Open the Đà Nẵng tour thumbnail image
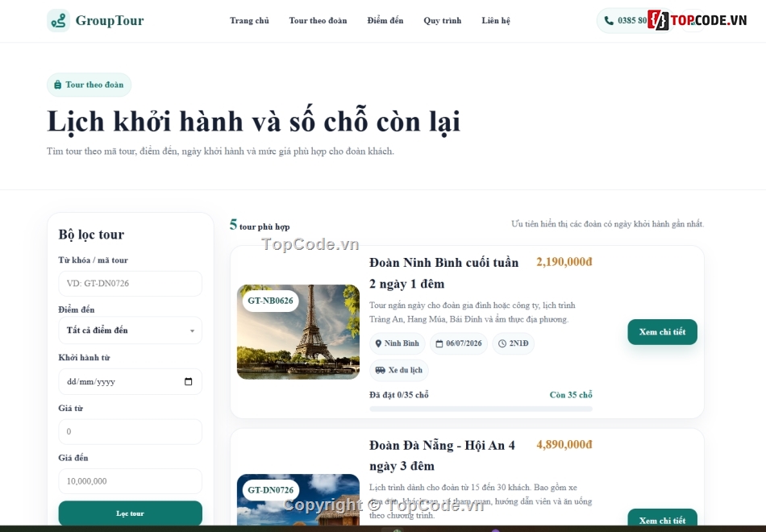 pos(298,499)
